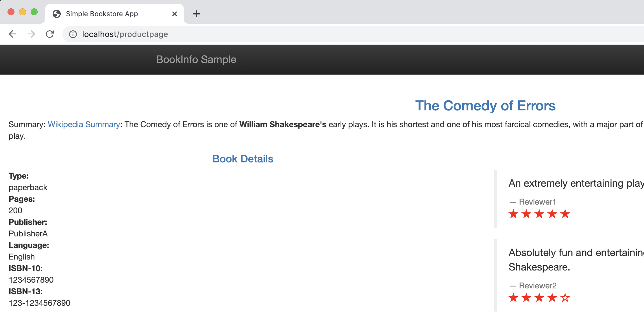Click the site information icon
This screenshot has width=644, height=315.
tap(73, 34)
